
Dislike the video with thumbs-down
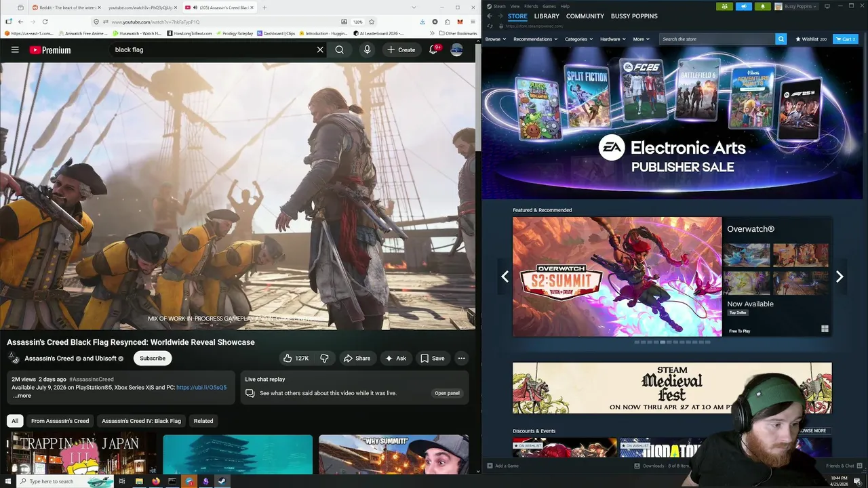(x=324, y=358)
